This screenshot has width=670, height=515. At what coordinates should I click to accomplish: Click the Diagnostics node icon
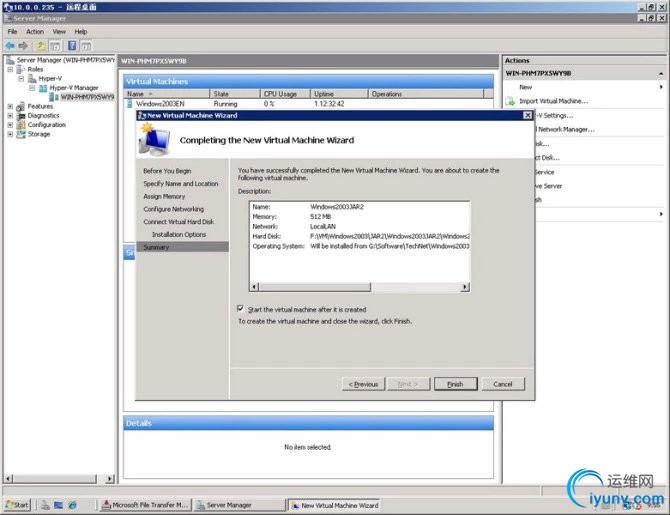[21, 116]
